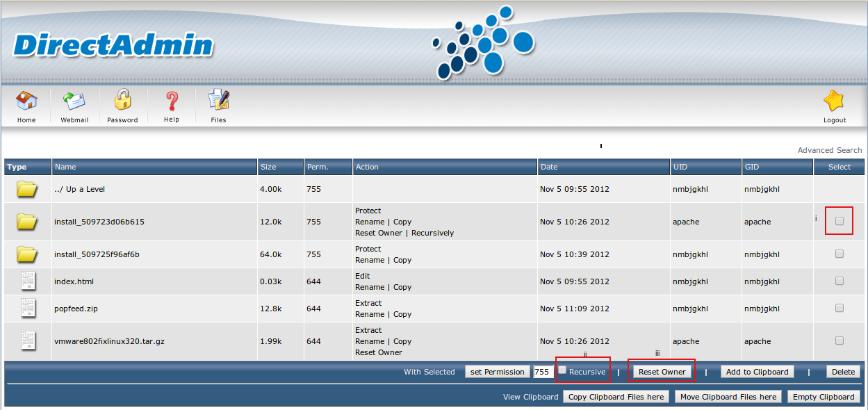Open folder icon for install_509723d06b615

coord(27,222)
